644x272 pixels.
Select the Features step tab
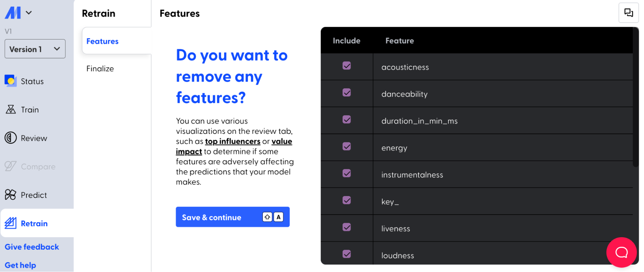(x=102, y=41)
